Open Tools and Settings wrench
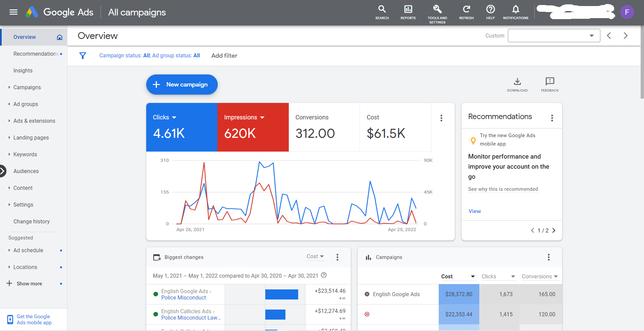 [x=437, y=9]
